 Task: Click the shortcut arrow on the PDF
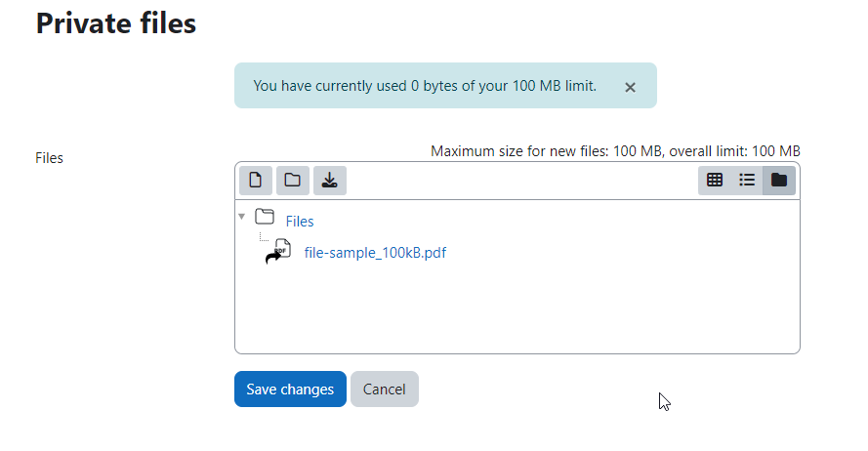[x=273, y=258]
